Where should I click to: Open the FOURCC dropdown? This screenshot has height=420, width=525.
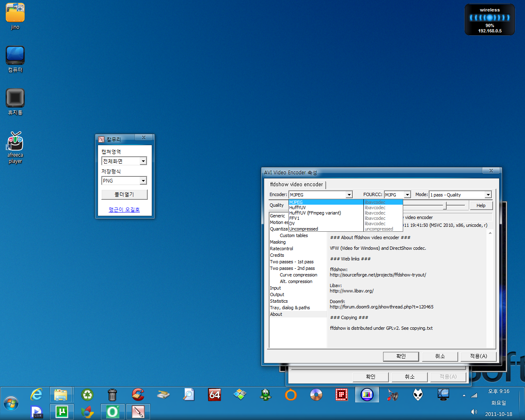pos(407,195)
